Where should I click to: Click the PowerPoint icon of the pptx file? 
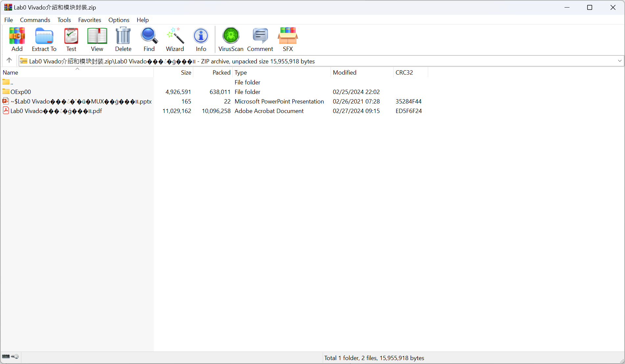(6, 101)
